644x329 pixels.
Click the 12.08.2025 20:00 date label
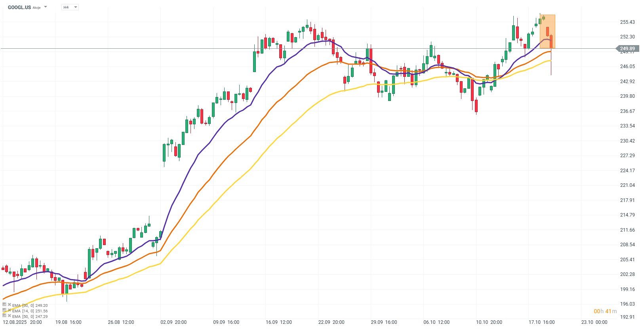(22, 322)
